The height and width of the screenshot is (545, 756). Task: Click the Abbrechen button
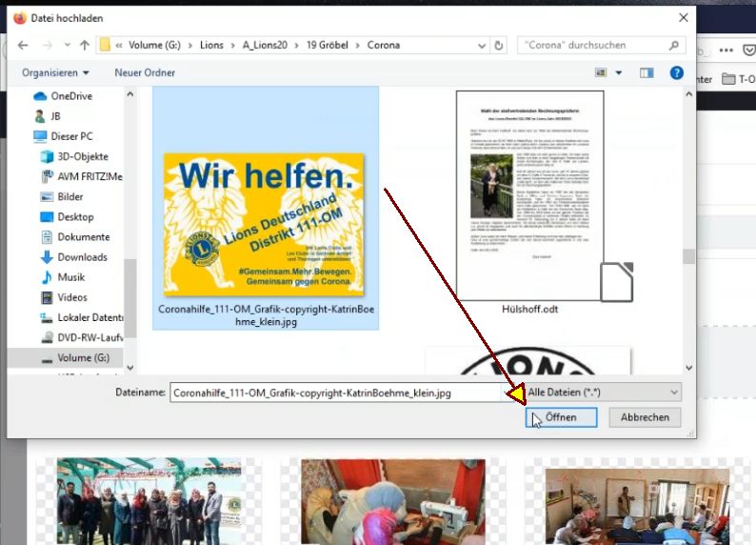[x=645, y=417]
